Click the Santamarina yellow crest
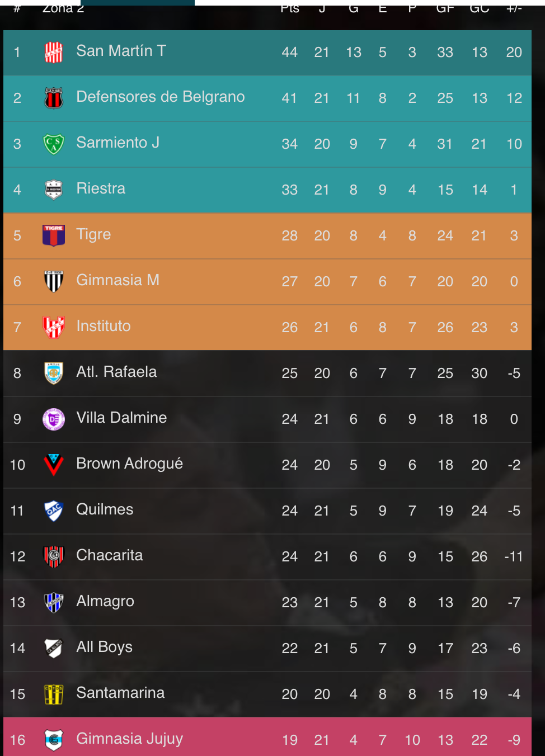The height and width of the screenshot is (756, 545). pos(54,694)
